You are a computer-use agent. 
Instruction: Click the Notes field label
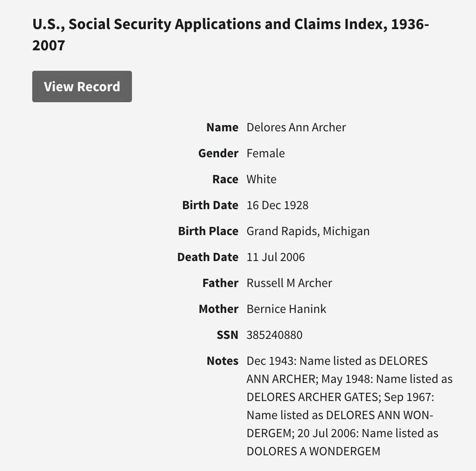click(x=222, y=361)
